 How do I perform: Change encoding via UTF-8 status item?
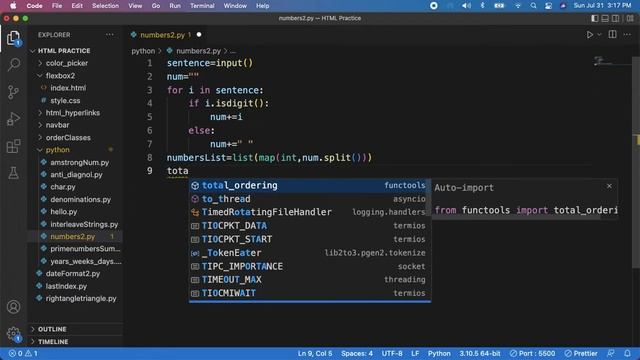[x=392, y=353]
